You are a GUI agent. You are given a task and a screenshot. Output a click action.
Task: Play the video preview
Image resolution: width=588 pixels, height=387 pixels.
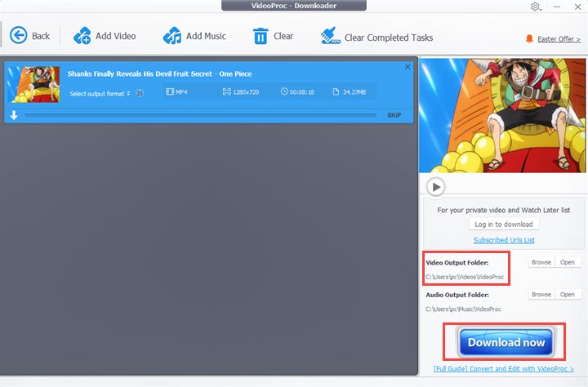(436, 187)
